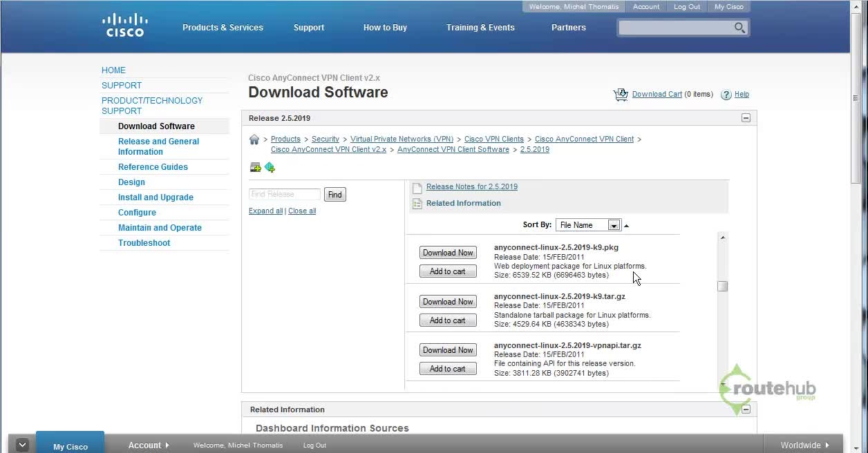Viewport: 868px width, 453px height.
Task: Click the file list scrollbar up arrow
Action: tap(723, 238)
